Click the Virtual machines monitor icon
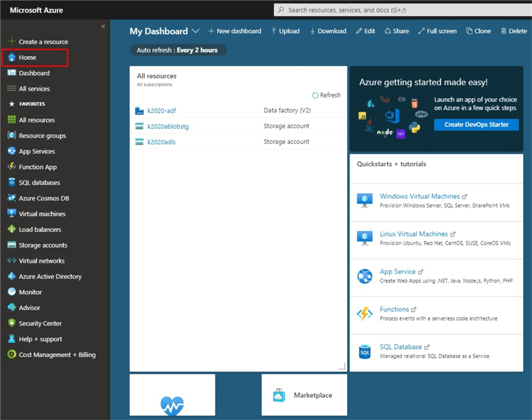532x420 pixels. pyautogui.click(x=12, y=213)
